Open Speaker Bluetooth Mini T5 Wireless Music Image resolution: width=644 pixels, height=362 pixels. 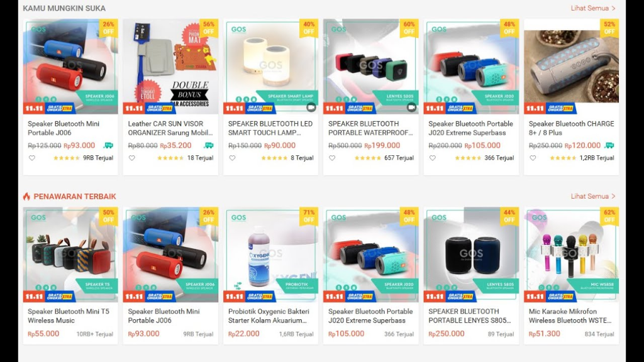pyautogui.click(x=69, y=316)
